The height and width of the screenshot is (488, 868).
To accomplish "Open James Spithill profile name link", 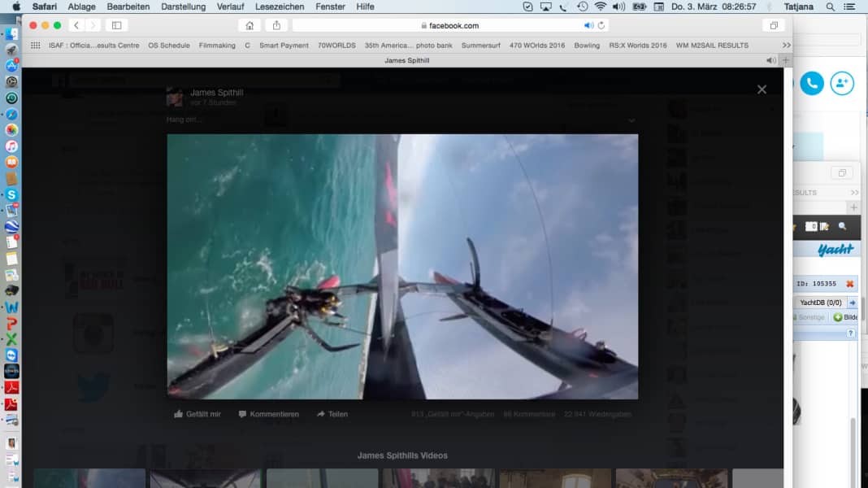I will (216, 93).
